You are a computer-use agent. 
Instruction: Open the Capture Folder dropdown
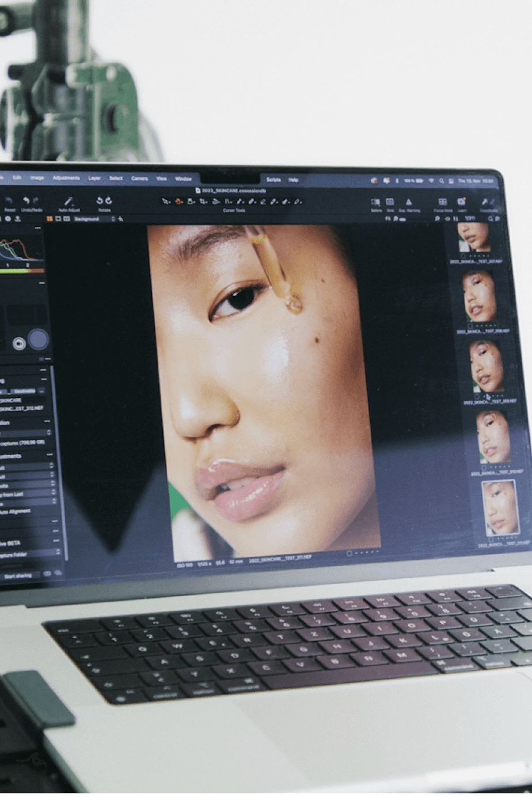click(29, 555)
